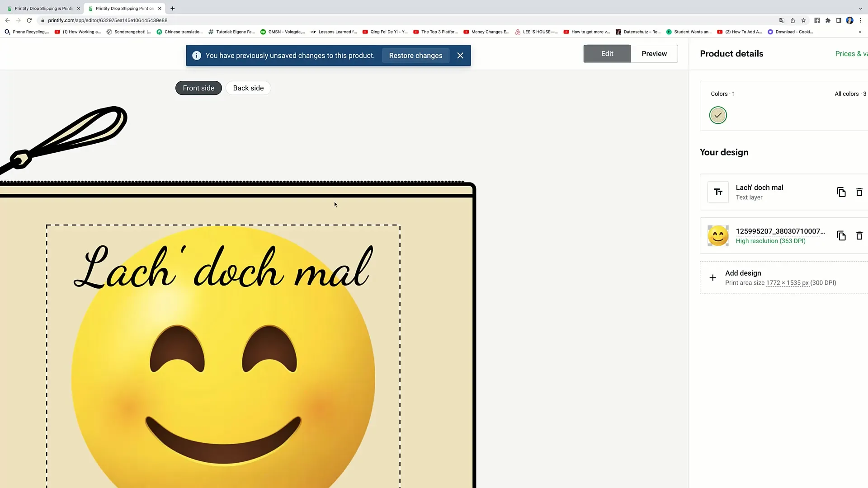Delete the 125995207 image layer
The height and width of the screenshot is (488, 868).
click(x=859, y=236)
